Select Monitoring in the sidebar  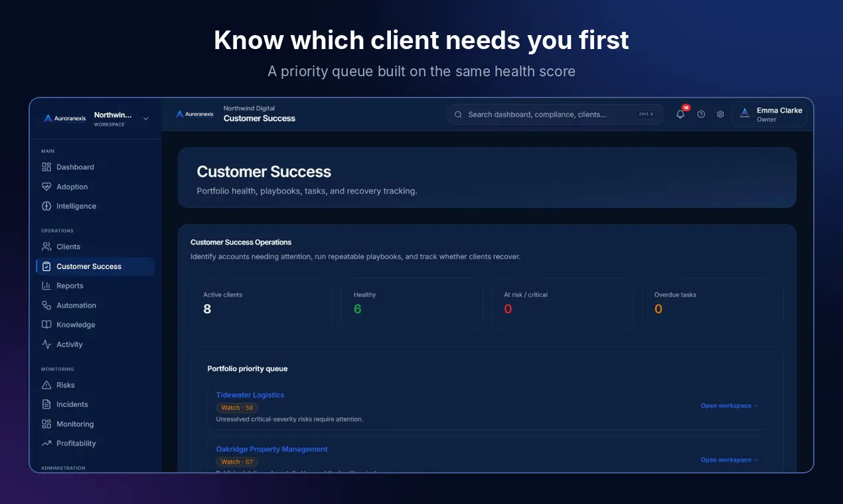tap(95, 424)
